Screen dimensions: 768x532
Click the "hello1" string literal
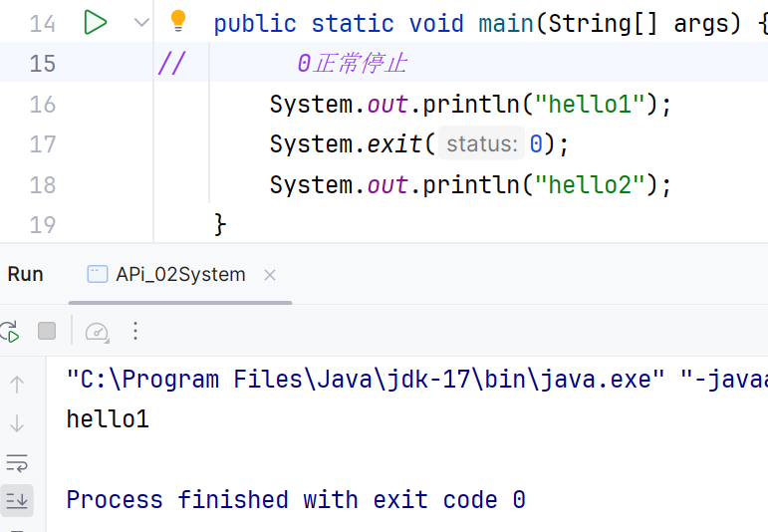tap(590, 105)
